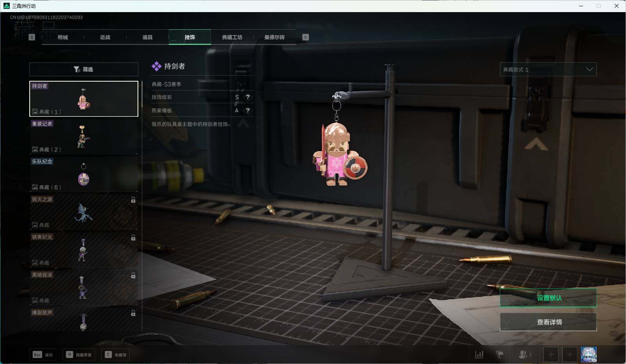
Task: Select the 重装记者 charm card
Action: pyautogui.click(x=84, y=136)
